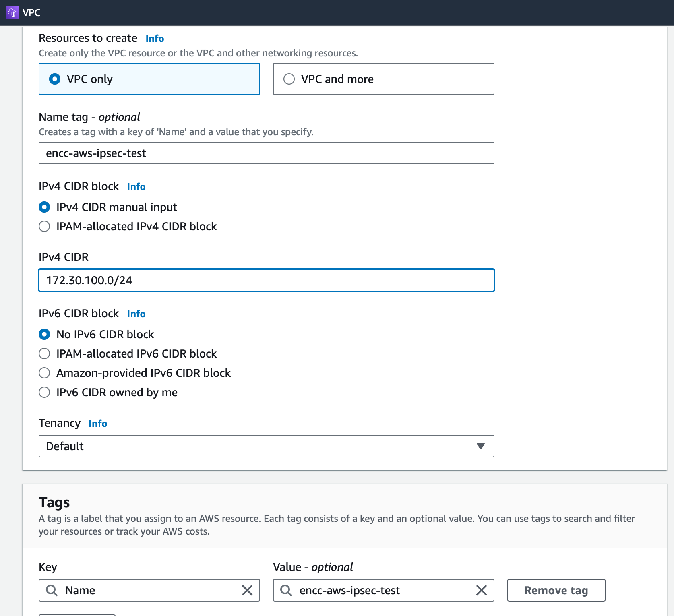Click the tag Value input field
The width and height of the screenshot is (674, 616).
383,590
